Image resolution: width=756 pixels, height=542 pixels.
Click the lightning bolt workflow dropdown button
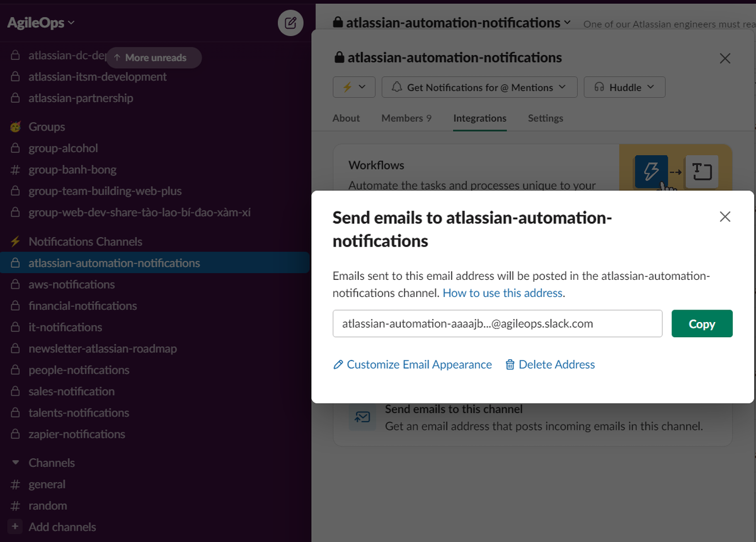(354, 88)
